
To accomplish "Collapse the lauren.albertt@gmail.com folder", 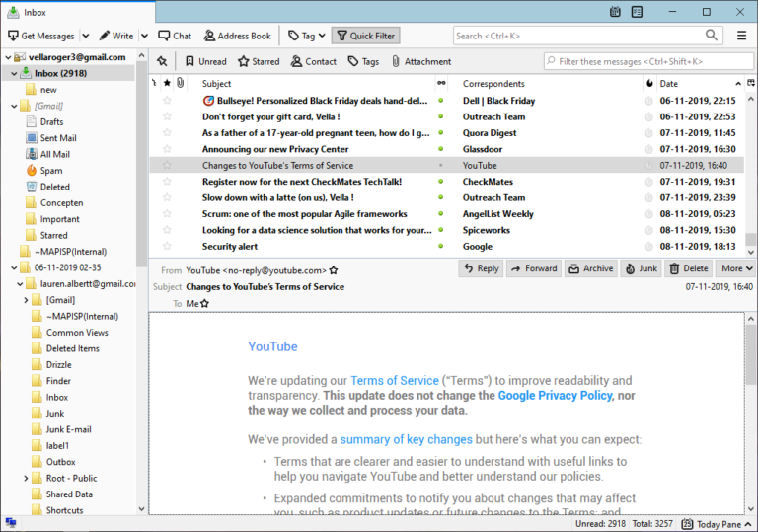I will point(20,284).
